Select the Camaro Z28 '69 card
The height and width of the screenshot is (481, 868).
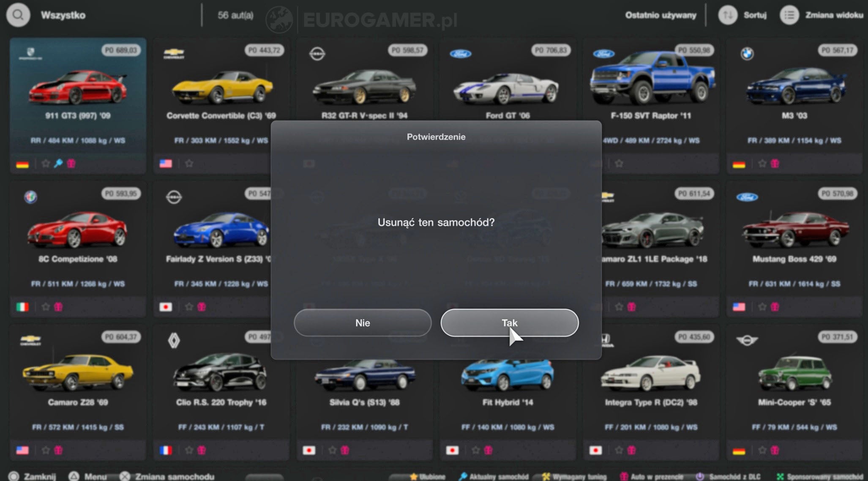(x=78, y=392)
